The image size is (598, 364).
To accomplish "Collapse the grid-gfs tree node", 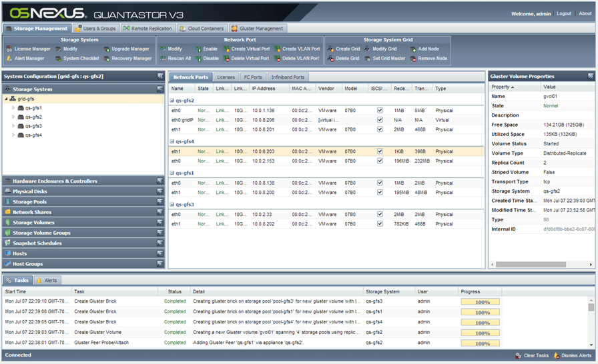I will click(x=6, y=99).
